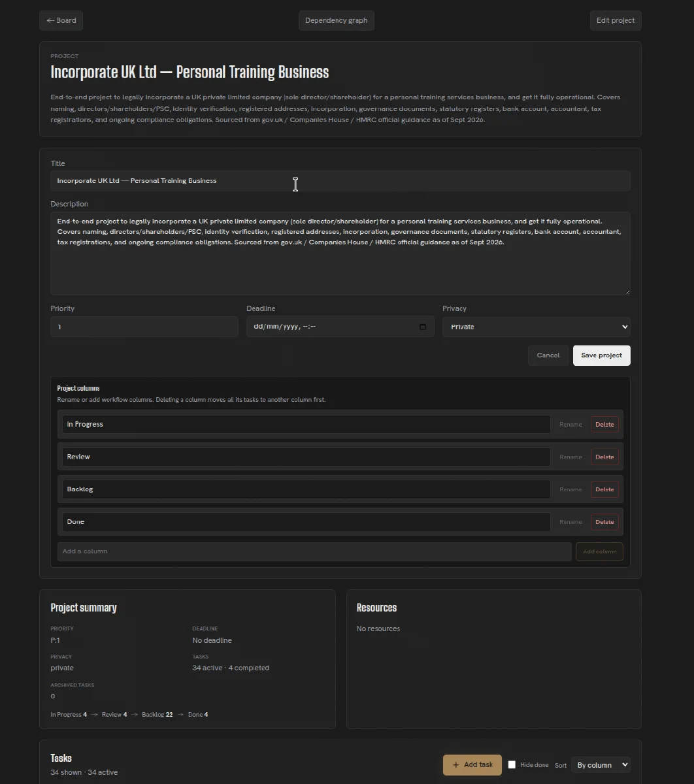The height and width of the screenshot is (784, 694).
Task: Click the 'Done 4' summary count
Action: [198, 715]
